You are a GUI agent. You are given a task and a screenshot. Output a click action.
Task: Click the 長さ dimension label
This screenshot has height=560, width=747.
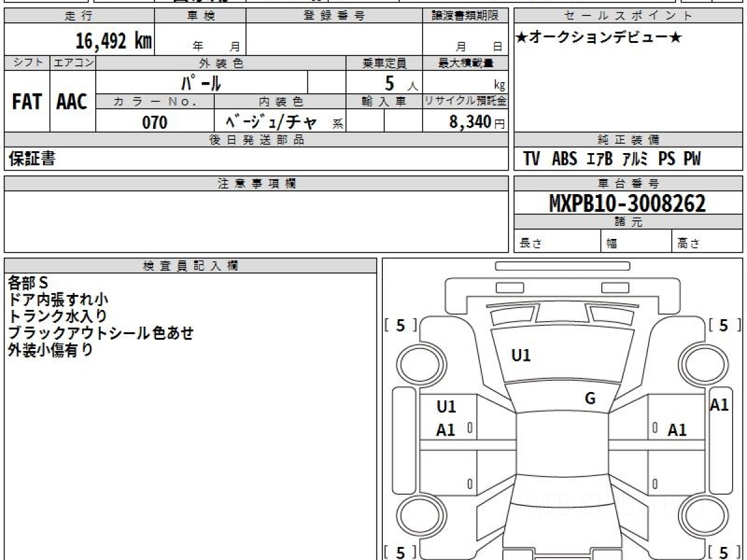531,244
